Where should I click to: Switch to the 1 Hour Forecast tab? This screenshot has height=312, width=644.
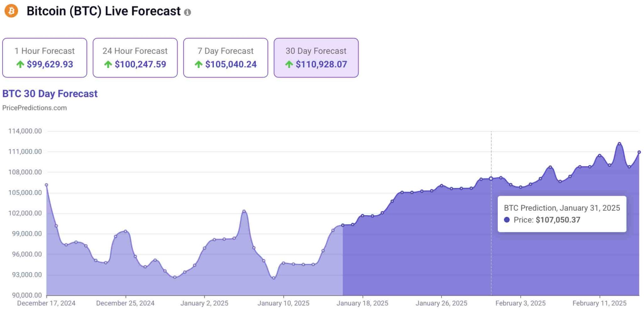point(45,58)
